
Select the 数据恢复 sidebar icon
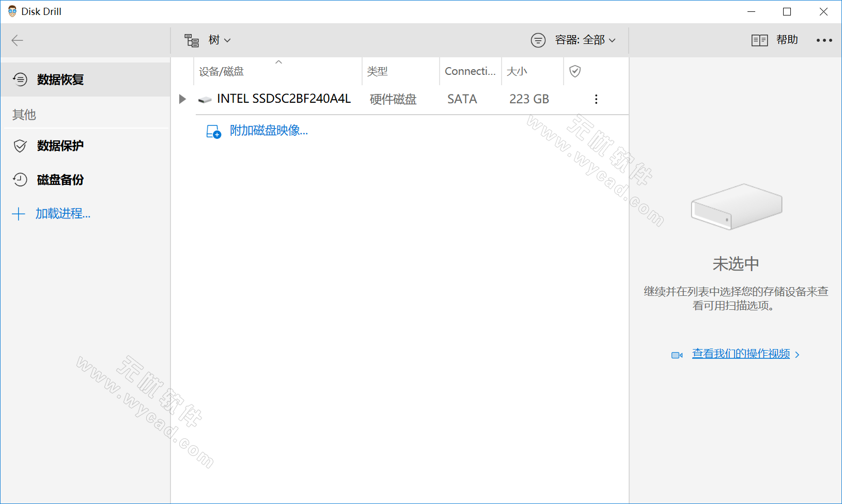pyautogui.click(x=20, y=80)
